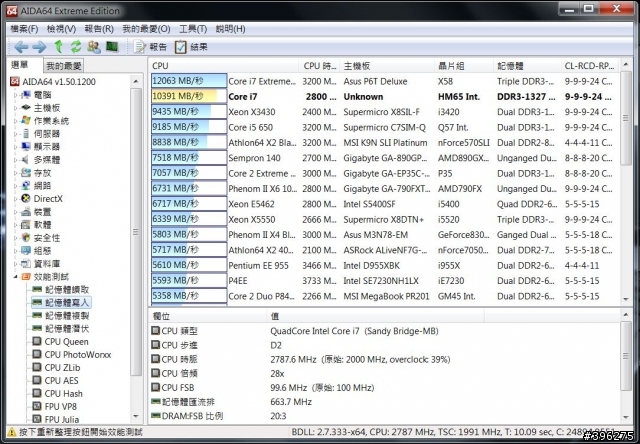Click the green Refresh toolbar icon

pos(76,47)
